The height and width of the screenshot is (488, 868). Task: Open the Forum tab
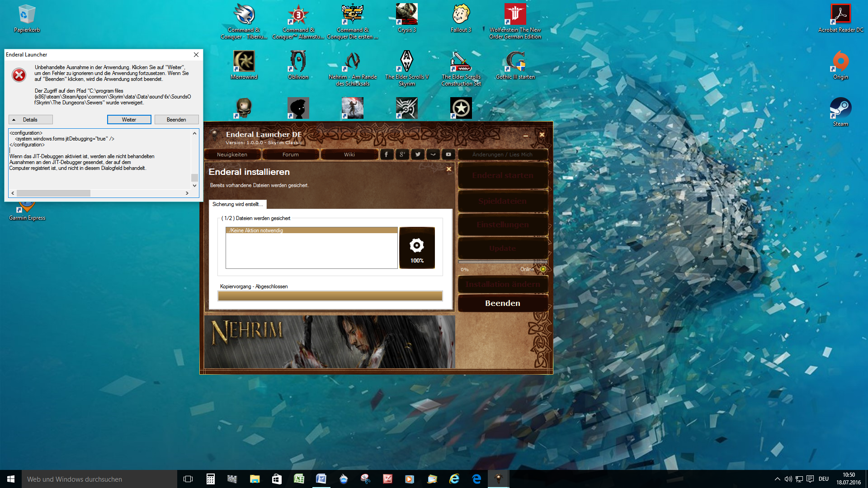click(290, 155)
